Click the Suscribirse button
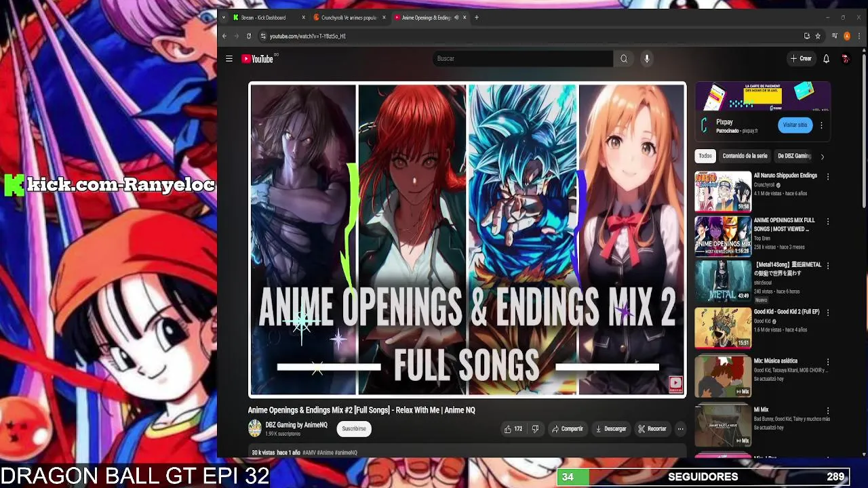 click(x=354, y=429)
